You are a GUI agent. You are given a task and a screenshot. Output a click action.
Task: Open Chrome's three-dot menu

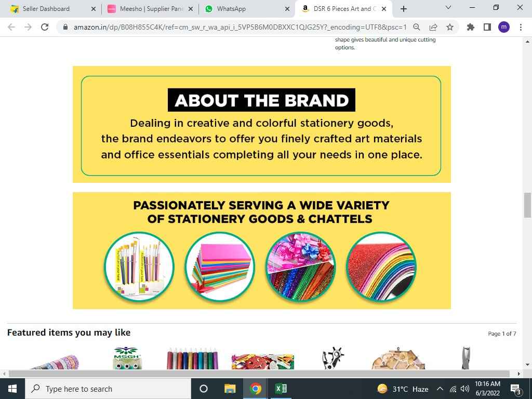click(521, 27)
